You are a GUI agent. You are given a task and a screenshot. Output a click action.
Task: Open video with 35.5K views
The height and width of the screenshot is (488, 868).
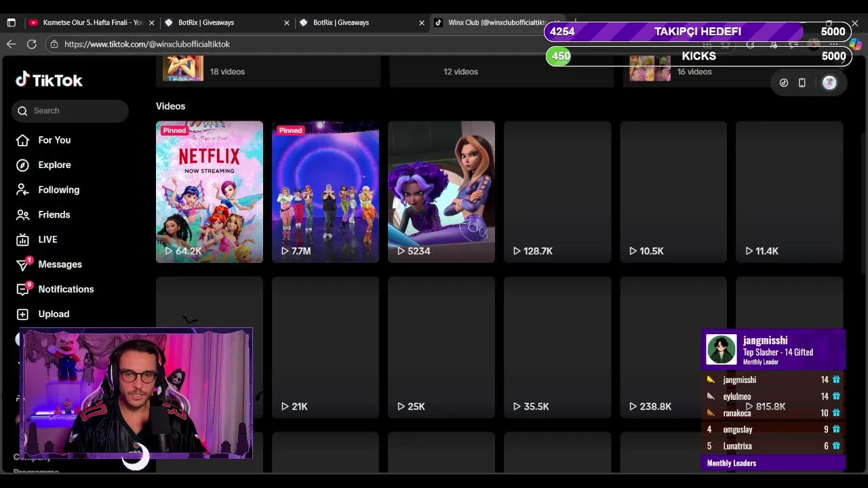[557, 348]
